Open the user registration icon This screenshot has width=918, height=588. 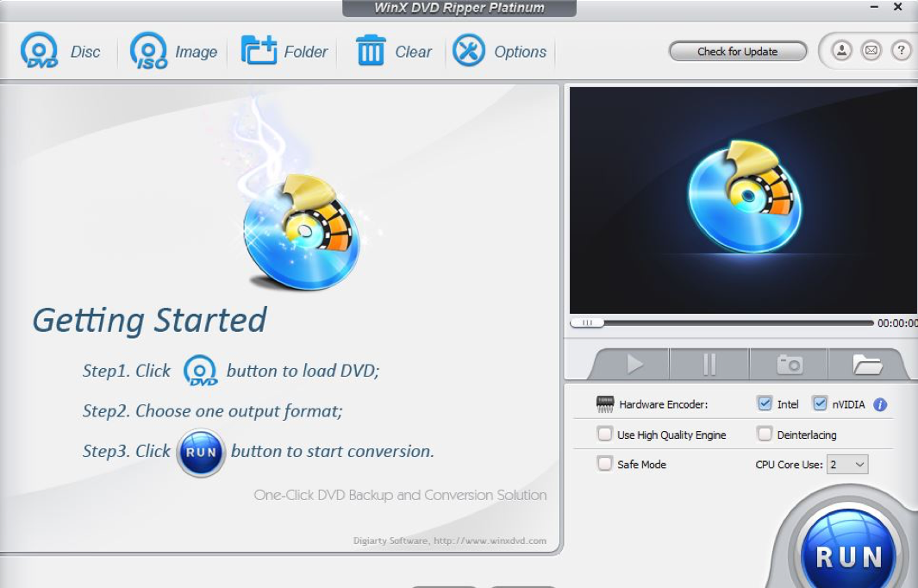pyautogui.click(x=841, y=51)
